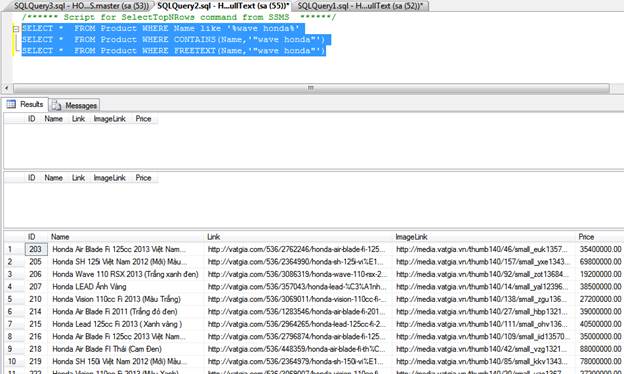Click the editor horizontal scrollbar thumb
This screenshot has width=624, height=374.
coord(311,88)
